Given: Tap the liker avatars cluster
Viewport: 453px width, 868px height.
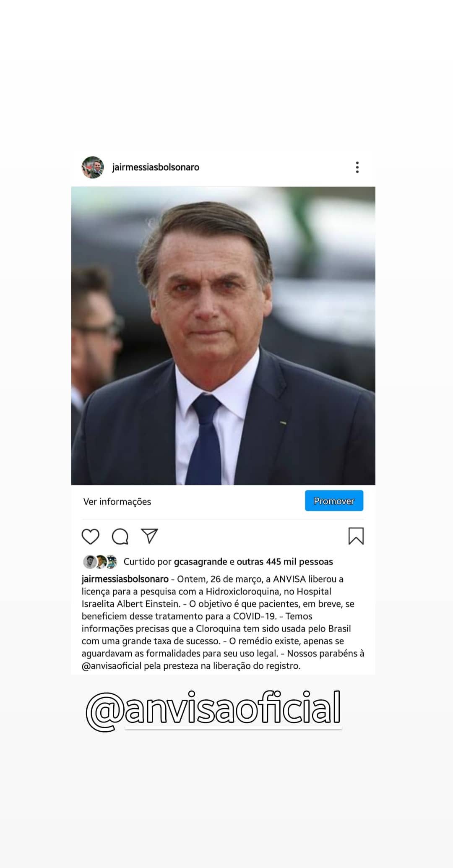Looking at the screenshot, I should (x=100, y=562).
